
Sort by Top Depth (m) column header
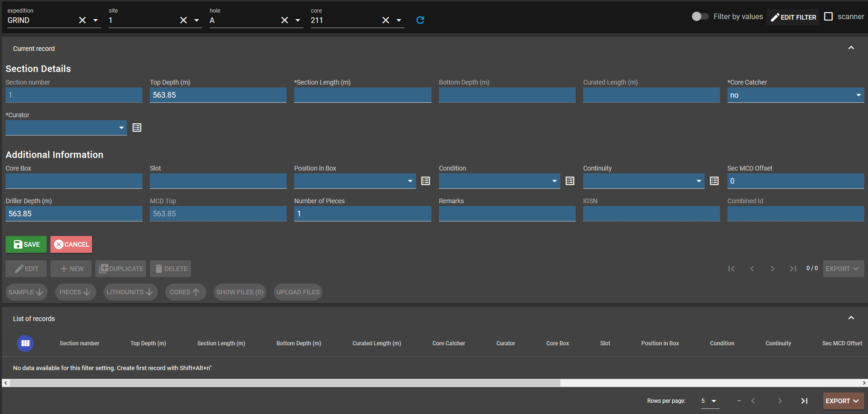coord(148,343)
